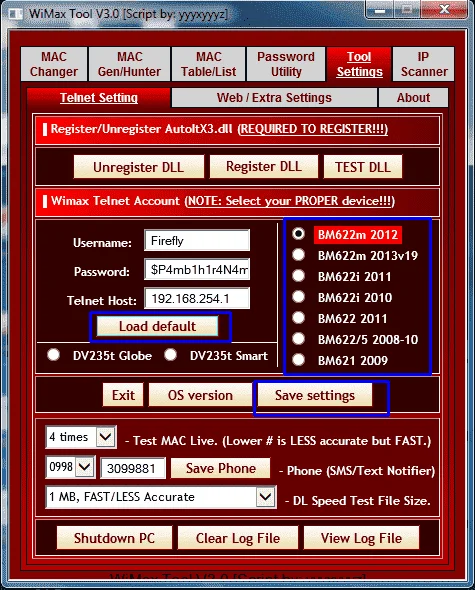Screen dimensions: 475x590
Task: Click the 'REQUIRED TO REGISTER!!!' header text
Action: (x=314, y=129)
